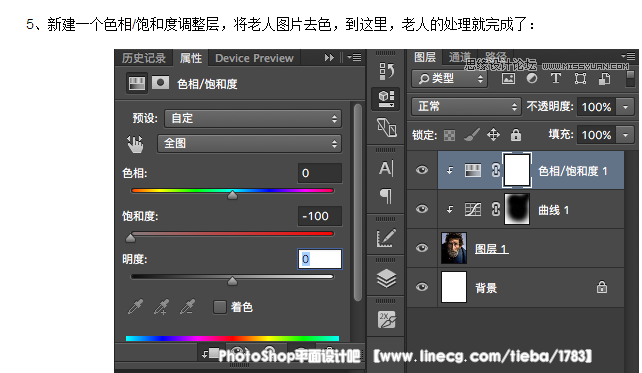Open the Character panel icon

[386, 168]
